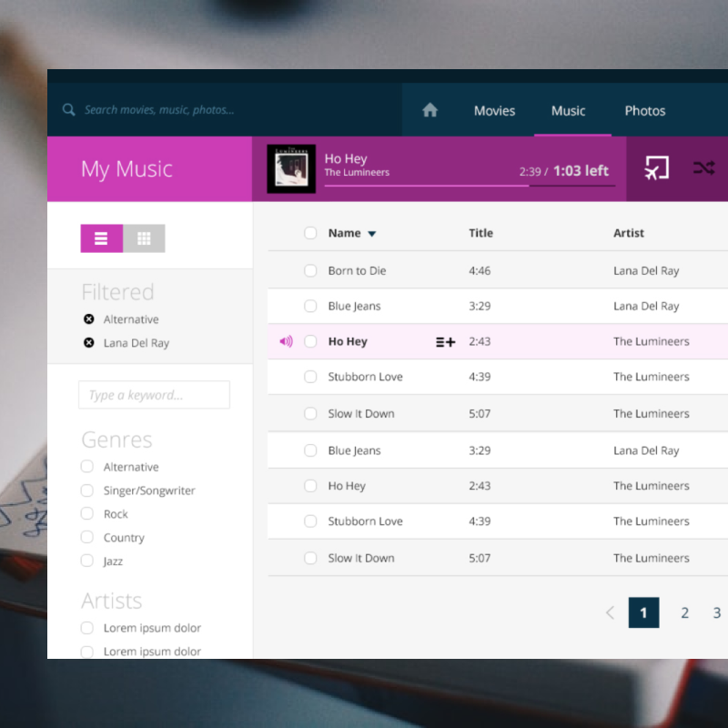Open the Home icon in navigation

[430, 110]
